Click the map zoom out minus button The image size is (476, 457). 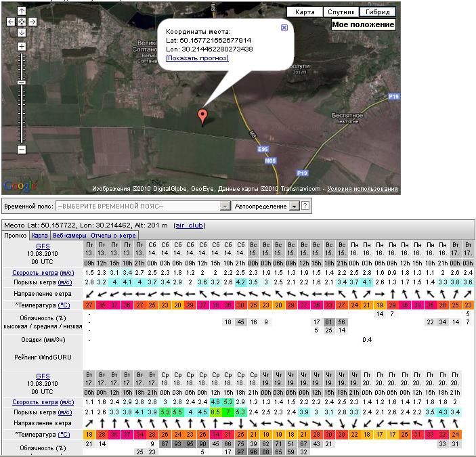22,149
